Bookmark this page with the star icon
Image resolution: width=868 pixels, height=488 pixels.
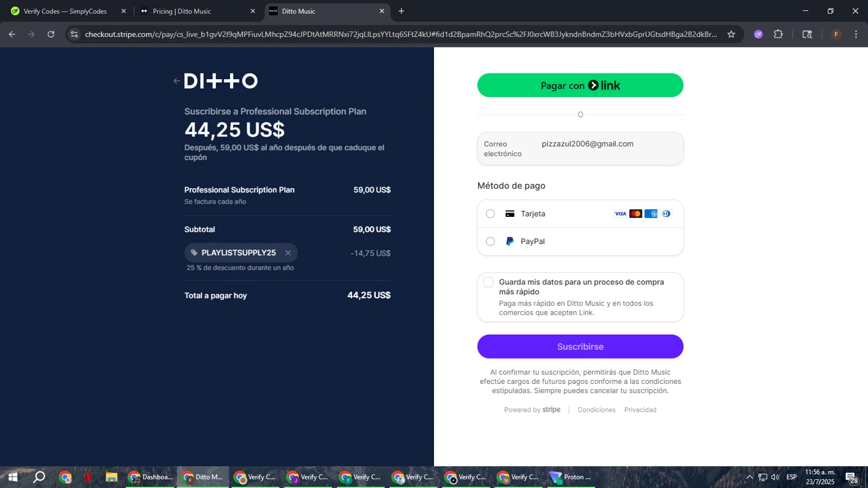(x=731, y=34)
